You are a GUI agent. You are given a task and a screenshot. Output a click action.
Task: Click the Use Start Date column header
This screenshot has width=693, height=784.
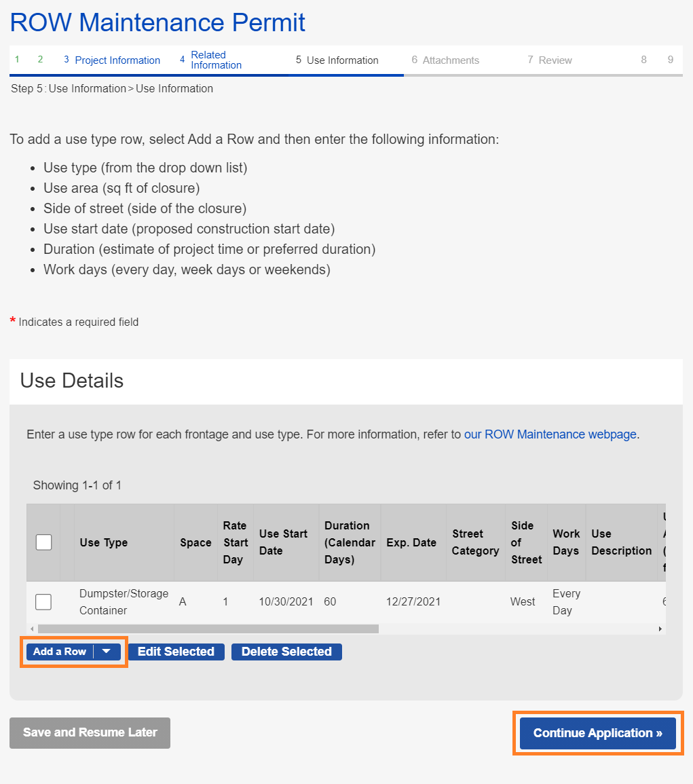point(283,542)
